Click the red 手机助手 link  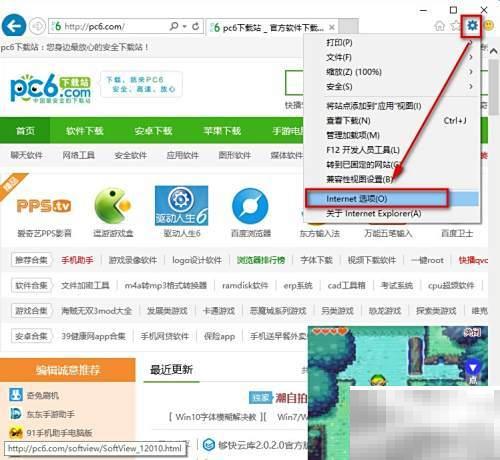pos(77,260)
